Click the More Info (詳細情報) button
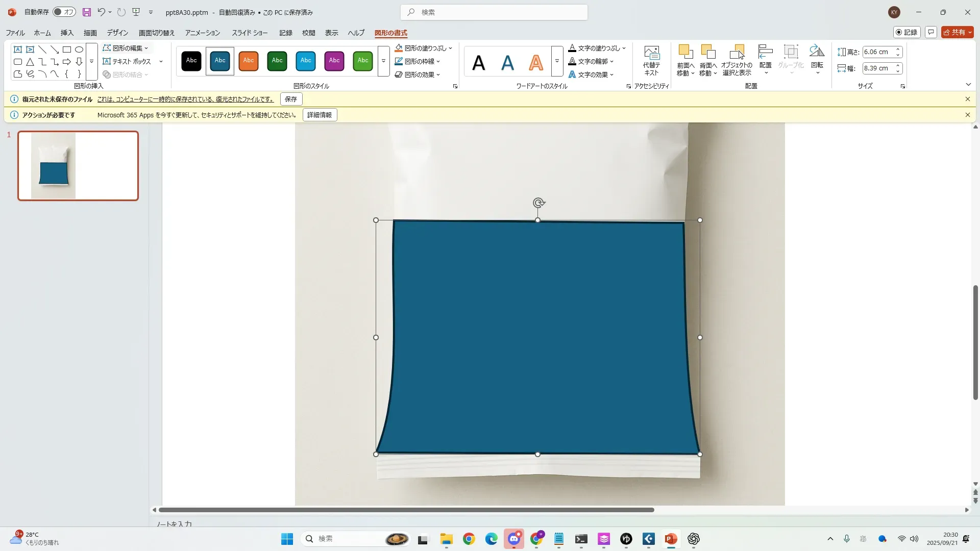Screen dimensions: 980x551 coord(320,115)
